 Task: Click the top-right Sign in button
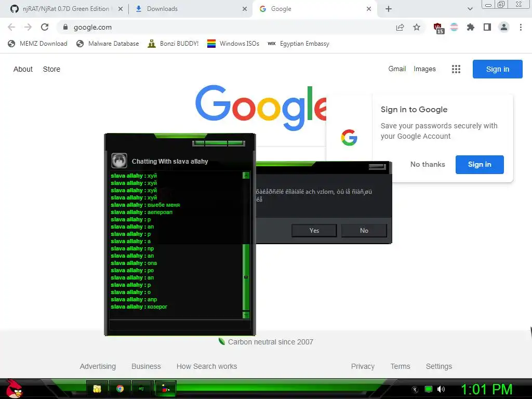coord(497,69)
